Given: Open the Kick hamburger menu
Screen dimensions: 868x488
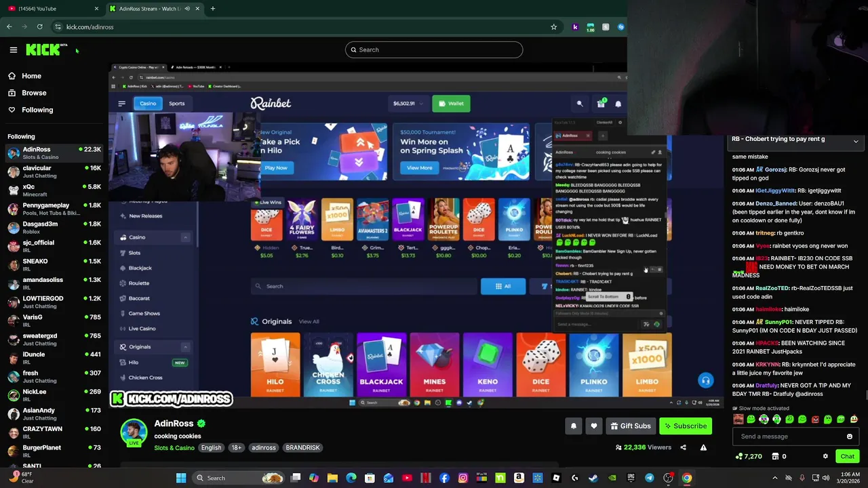Looking at the screenshot, I should 13,49.
